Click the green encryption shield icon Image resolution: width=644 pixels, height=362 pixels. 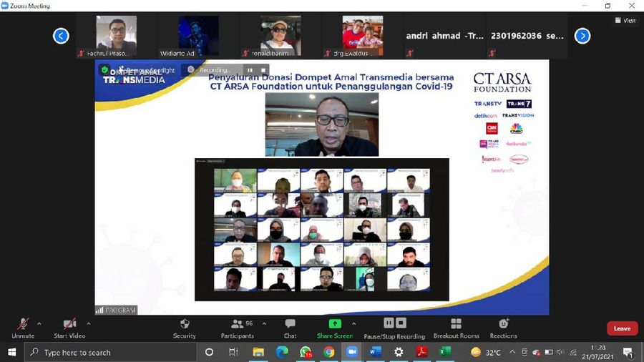[x=104, y=70]
